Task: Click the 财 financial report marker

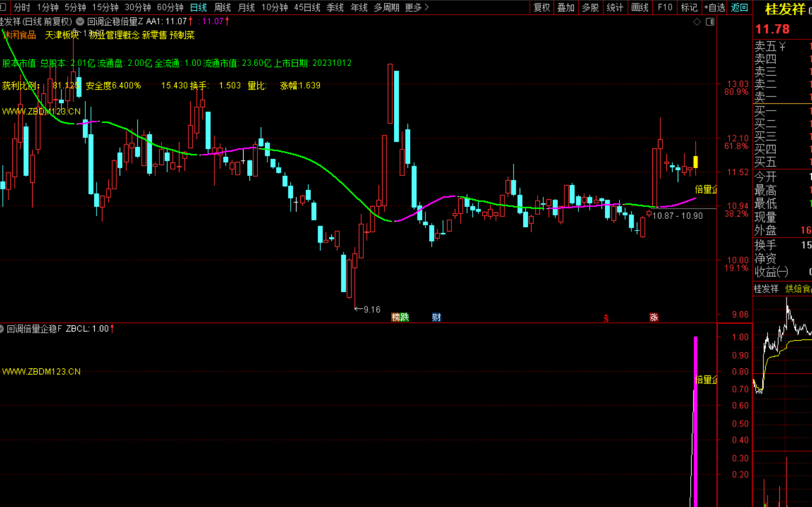Action: pos(436,318)
